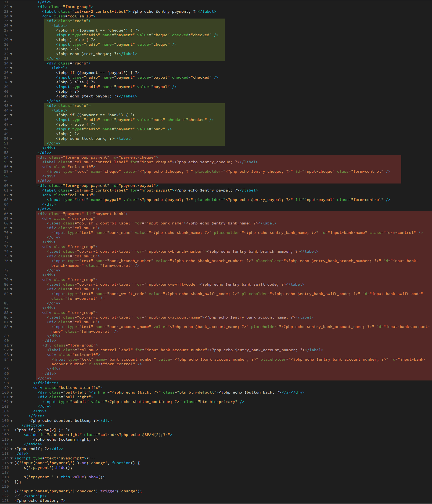432x504 pixels.
Task: Click the "buttons clearfix" class value
Action: [x=80, y=388]
